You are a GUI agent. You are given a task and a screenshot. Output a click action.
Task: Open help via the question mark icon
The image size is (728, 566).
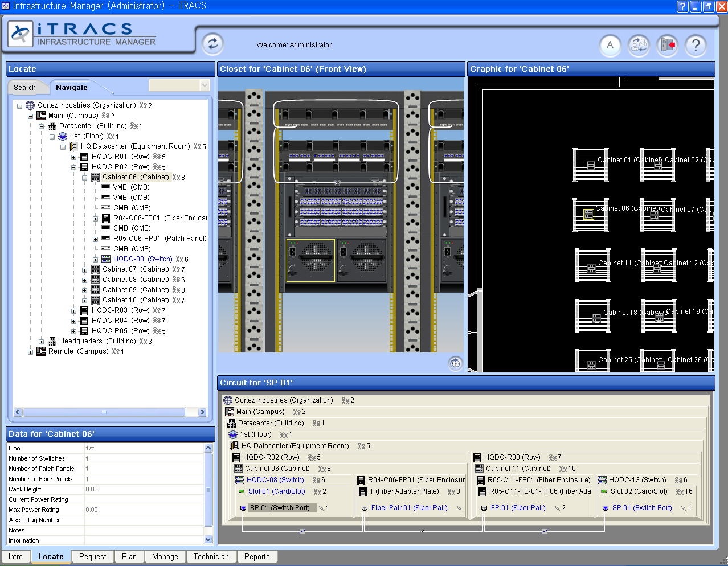[696, 46]
